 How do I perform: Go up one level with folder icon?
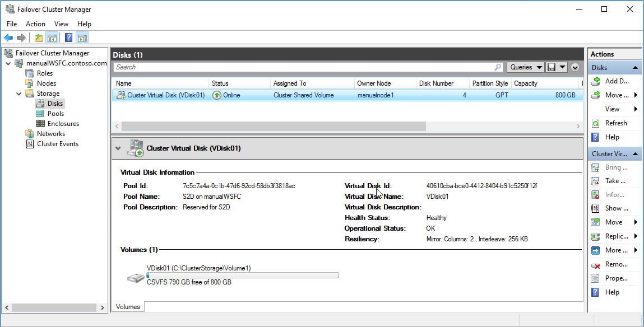click(x=38, y=38)
